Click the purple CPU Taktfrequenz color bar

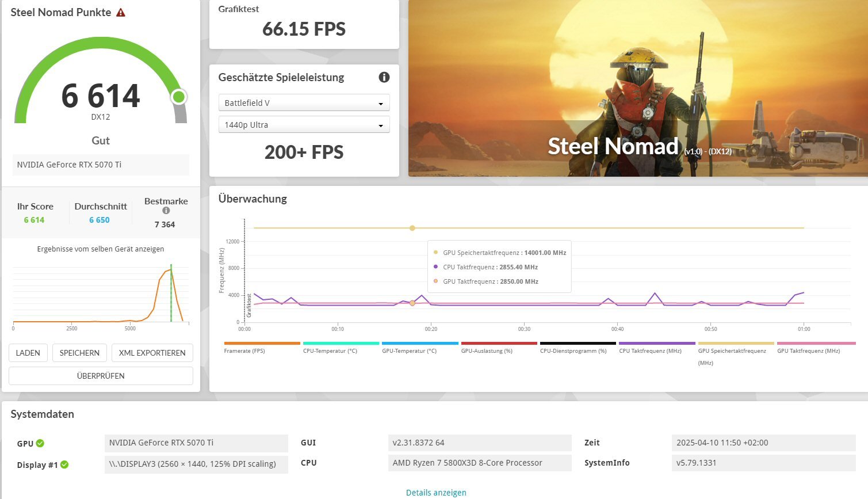pos(657,344)
